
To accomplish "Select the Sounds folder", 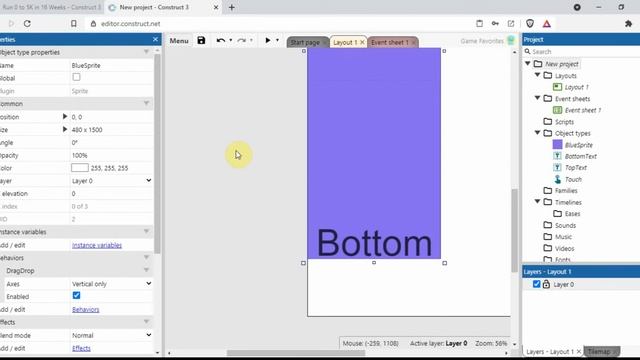I will coord(565,225).
